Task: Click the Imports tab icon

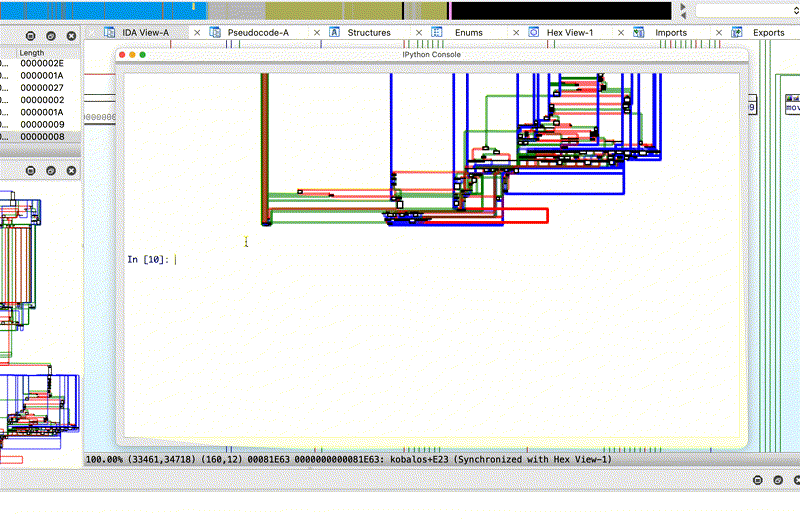Action: (638, 32)
